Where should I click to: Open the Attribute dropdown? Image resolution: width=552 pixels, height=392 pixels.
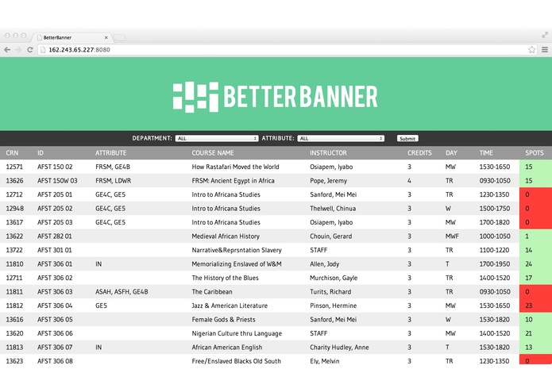click(x=341, y=139)
